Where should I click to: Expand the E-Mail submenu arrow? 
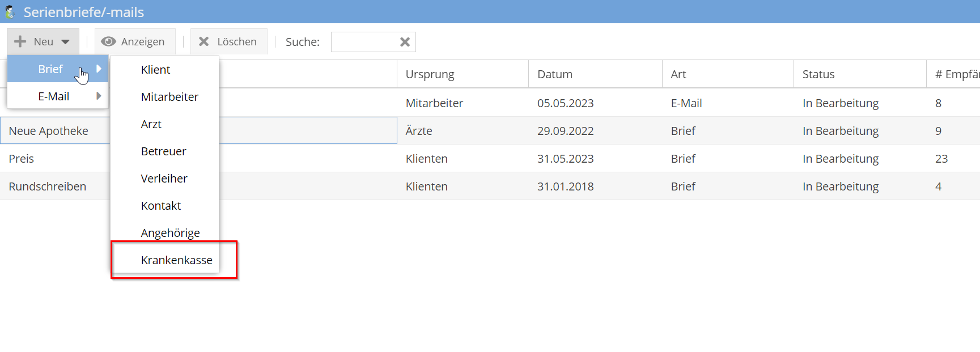99,96
